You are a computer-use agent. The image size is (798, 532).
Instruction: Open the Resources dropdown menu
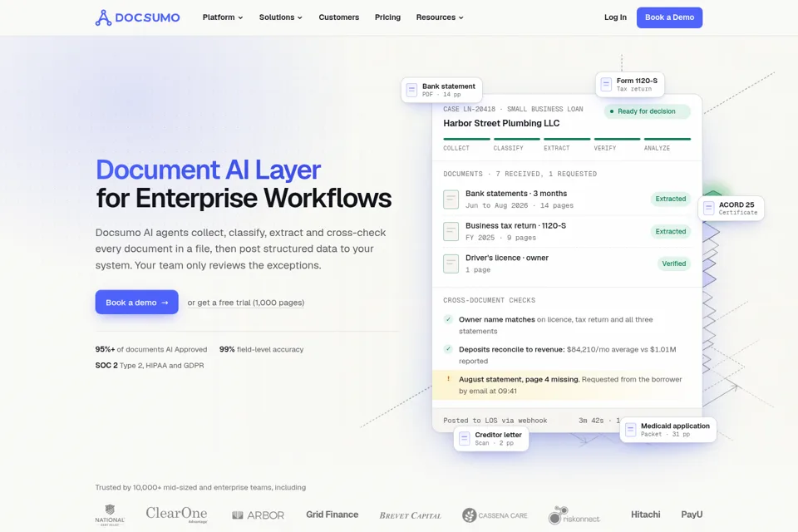pyautogui.click(x=440, y=17)
